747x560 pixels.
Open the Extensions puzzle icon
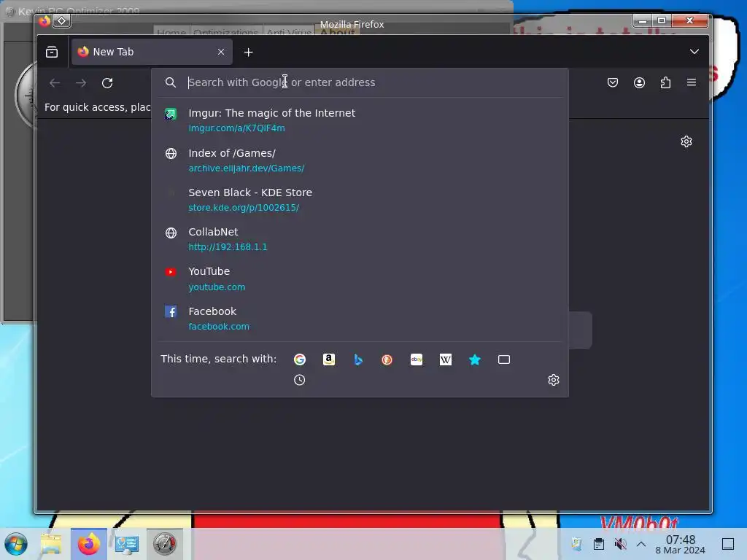tap(665, 82)
